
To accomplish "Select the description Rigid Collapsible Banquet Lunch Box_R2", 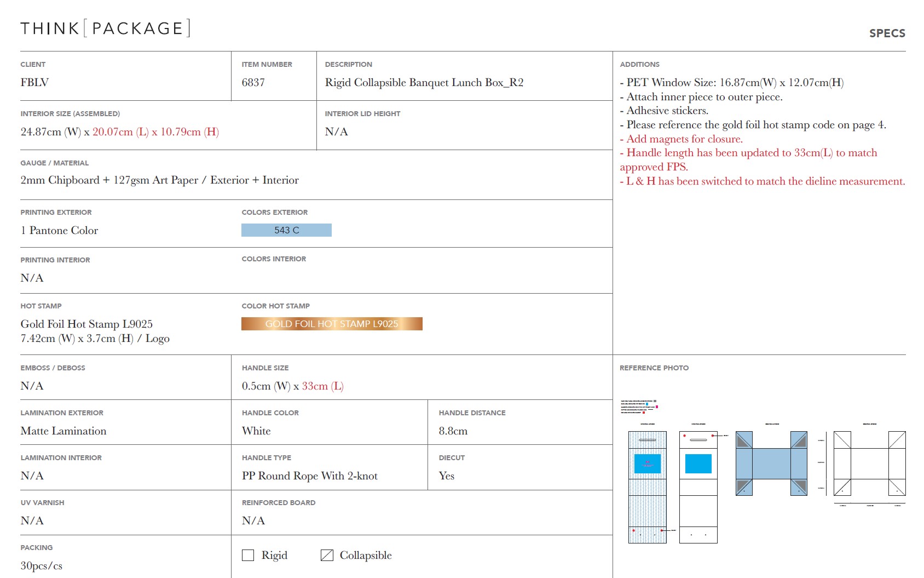I will pyautogui.click(x=424, y=83).
